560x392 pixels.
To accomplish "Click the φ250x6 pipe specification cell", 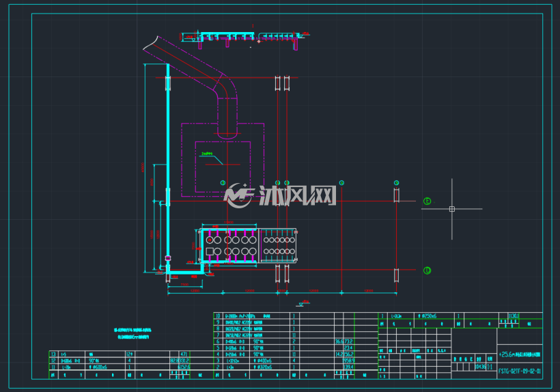I will [427, 316].
